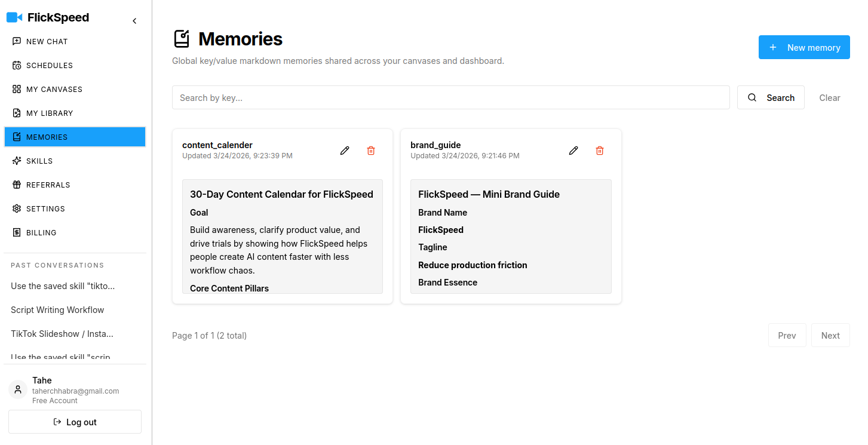Click the brand_guide card title
Viewport: 868px width, 445px height.
pyautogui.click(x=435, y=145)
